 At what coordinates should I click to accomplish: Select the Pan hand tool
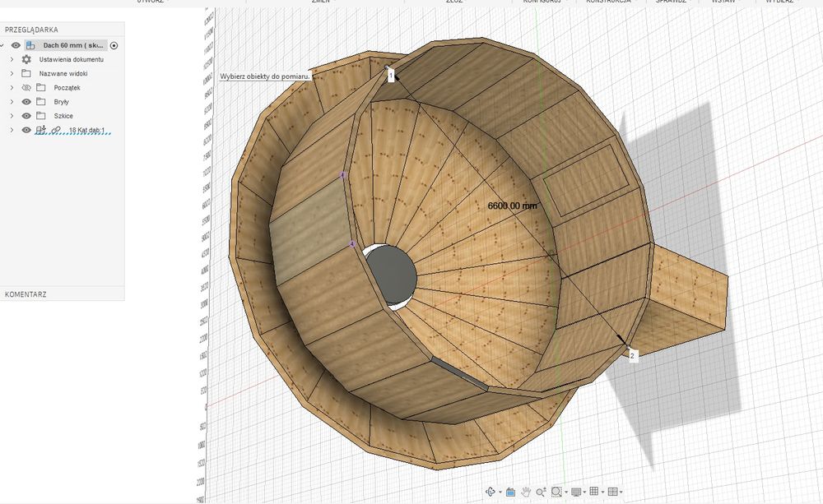tap(526, 492)
